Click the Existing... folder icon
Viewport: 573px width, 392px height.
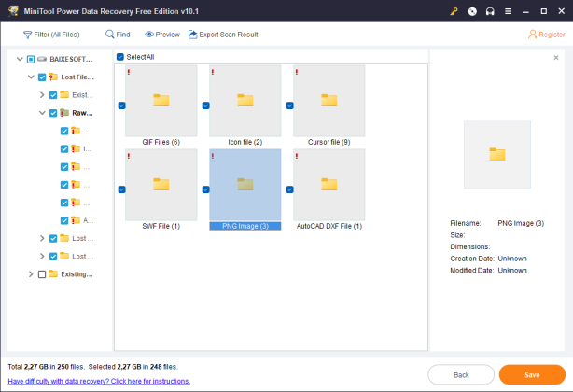pos(53,273)
